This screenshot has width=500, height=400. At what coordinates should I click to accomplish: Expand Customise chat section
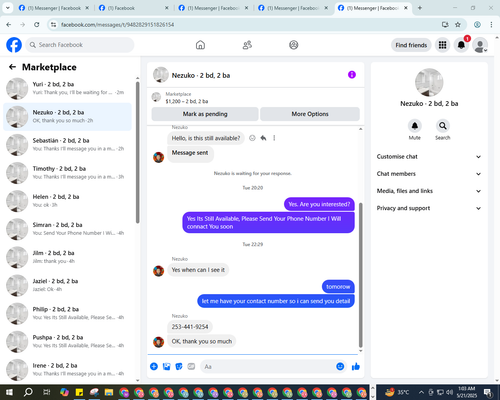click(429, 157)
